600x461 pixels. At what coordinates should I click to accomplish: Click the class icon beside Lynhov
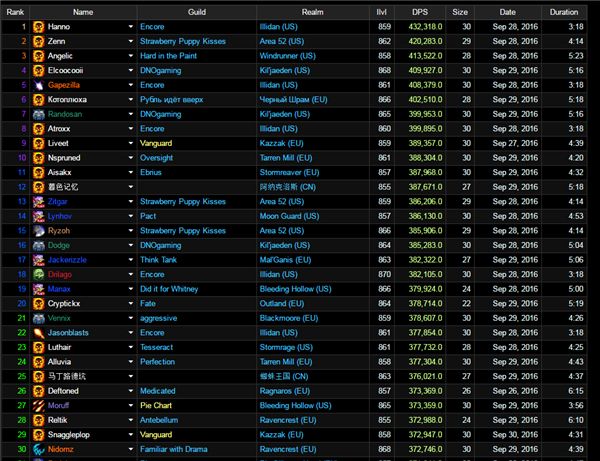[38, 216]
